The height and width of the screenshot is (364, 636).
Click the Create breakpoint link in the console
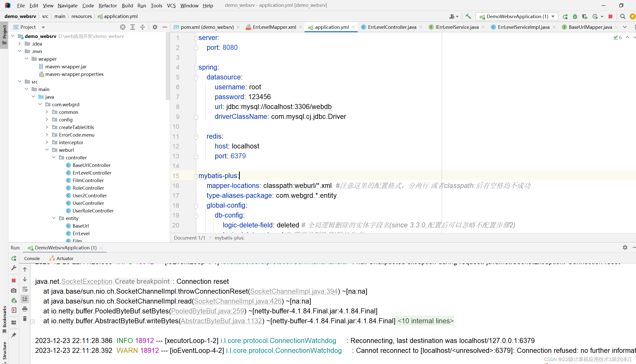tap(142, 281)
